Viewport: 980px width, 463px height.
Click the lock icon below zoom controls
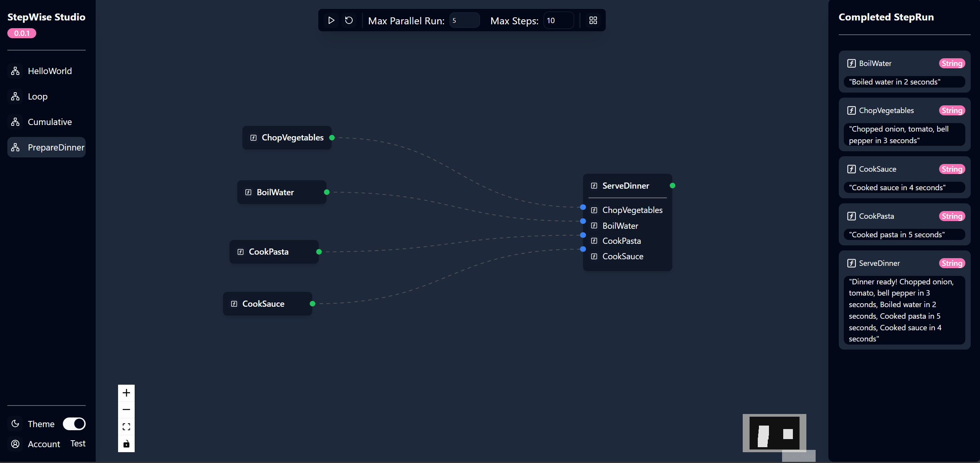pos(126,444)
